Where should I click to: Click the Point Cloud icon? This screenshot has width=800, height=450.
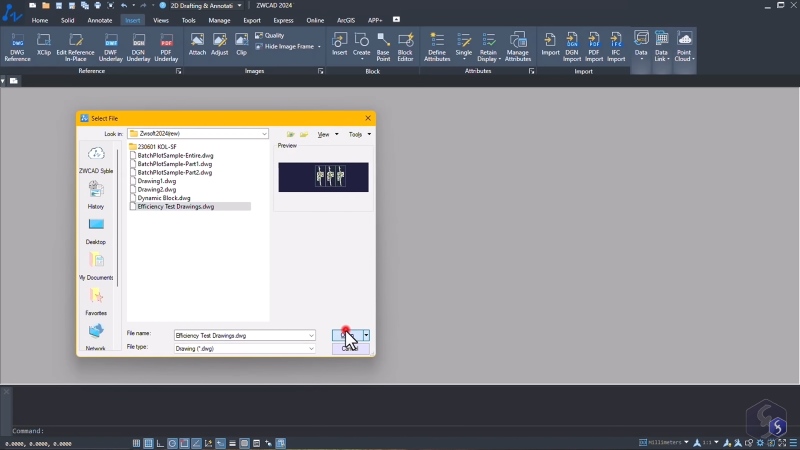pyautogui.click(x=684, y=47)
